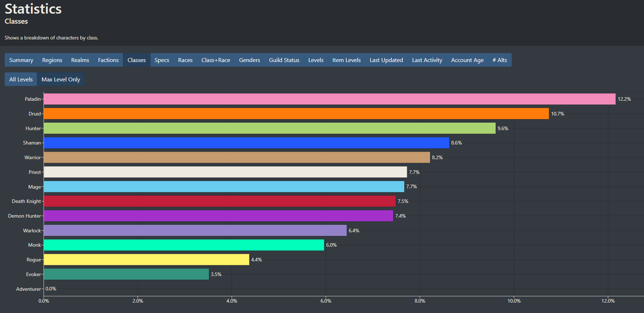Open the Races tab
This screenshot has height=313, width=644.
click(185, 60)
